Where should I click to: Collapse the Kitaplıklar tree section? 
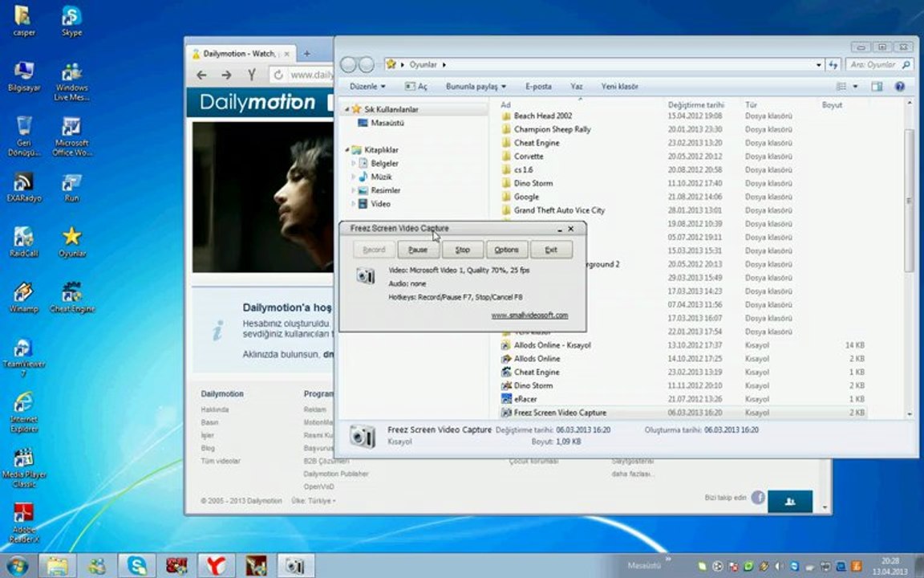[347, 150]
